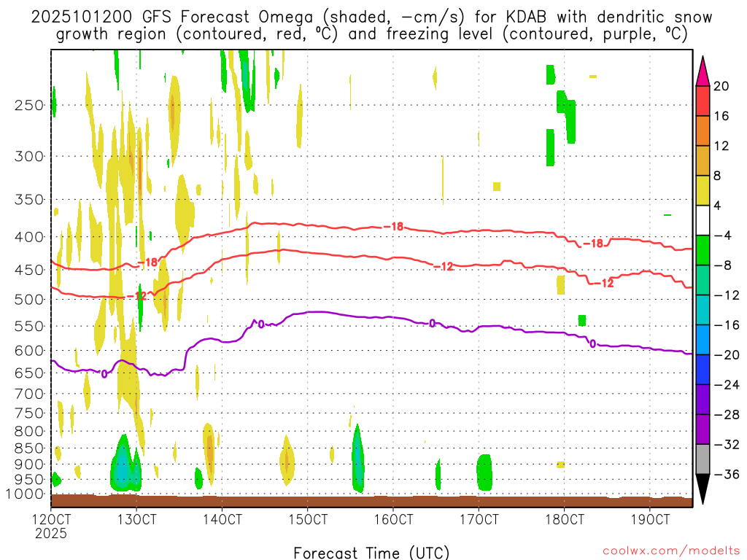The height and width of the screenshot is (560, 747).
Task: Click the purple 0 label near 126CT
Action: point(104,374)
